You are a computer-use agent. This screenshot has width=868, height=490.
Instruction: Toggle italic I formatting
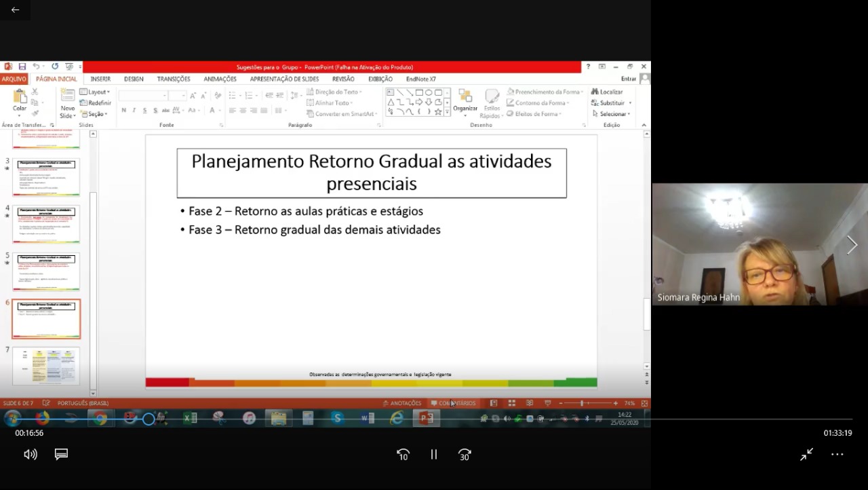(x=134, y=110)
